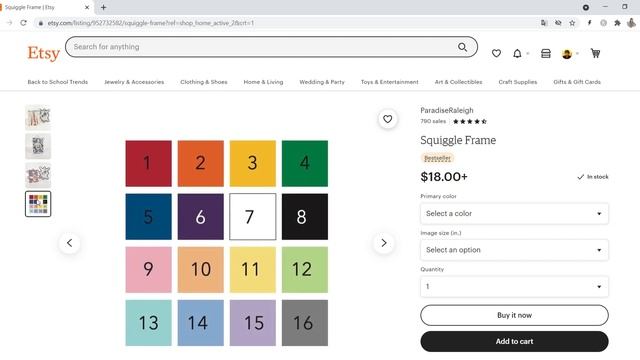Click gray color swatch number 16
The width and height of the screenshot is (640, 360).
point(305,323)
